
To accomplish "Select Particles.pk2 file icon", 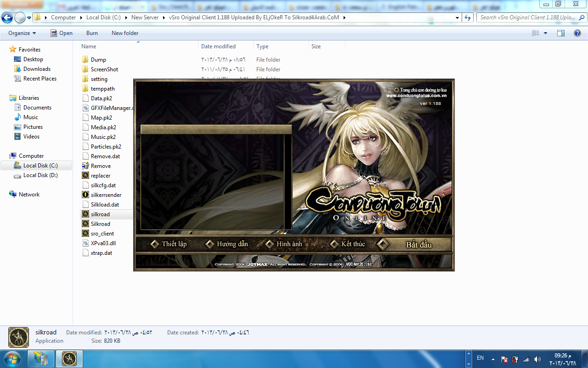I will (85, 147).
